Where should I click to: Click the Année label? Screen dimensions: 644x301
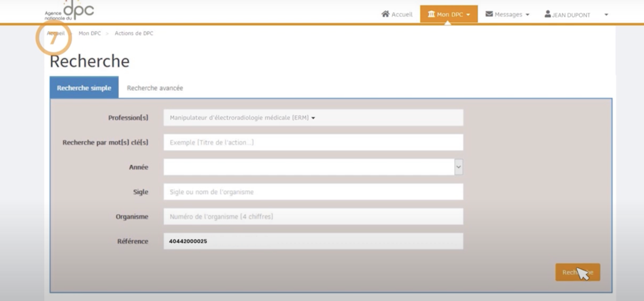coord(138,167)
